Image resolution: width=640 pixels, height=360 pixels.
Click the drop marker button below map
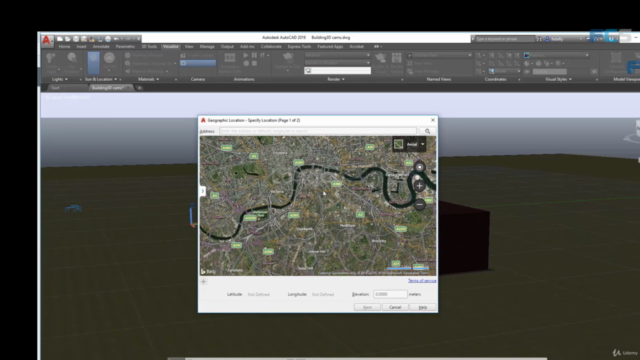[203, 281]
